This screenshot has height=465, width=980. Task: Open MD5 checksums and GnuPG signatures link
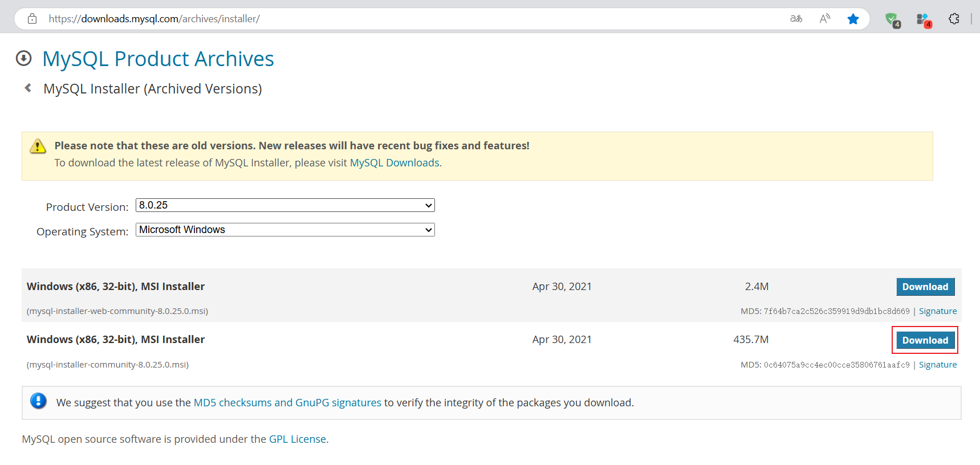[287, 402]
